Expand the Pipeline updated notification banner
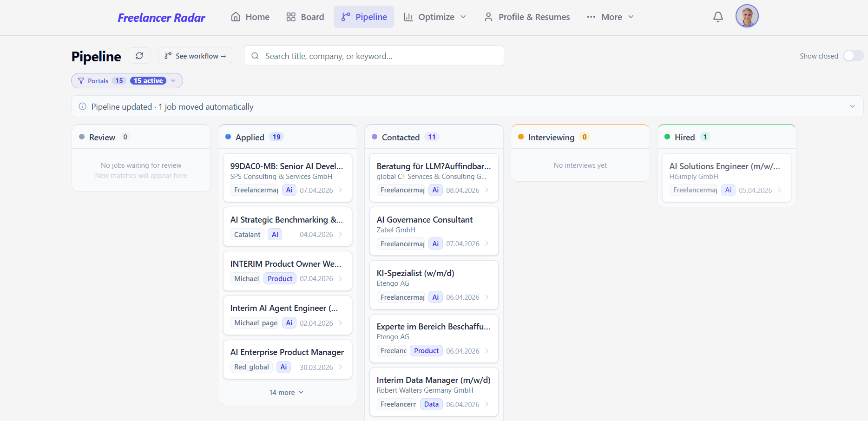Image resolution: width=868 pixels, height=421 pixels. pyautogui.click(x=852, y=106)
